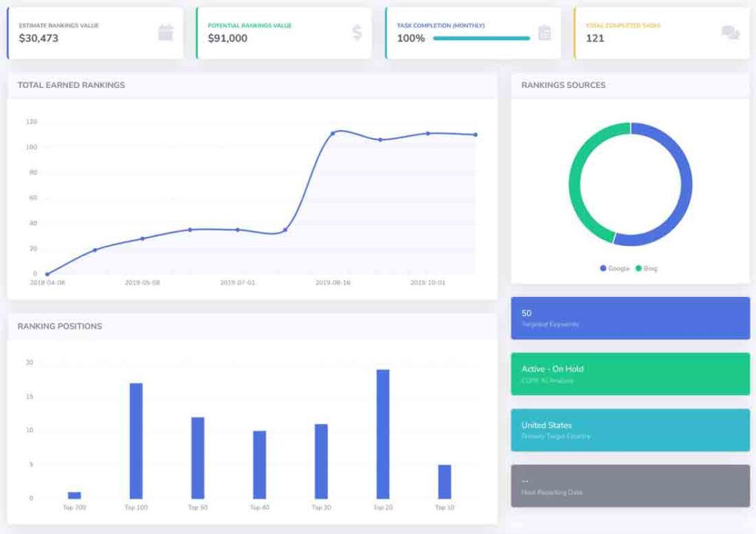Click the Total Earned Rankings panel header
The width and height of the screenshot is (756, 534).
tap(72, 85)
